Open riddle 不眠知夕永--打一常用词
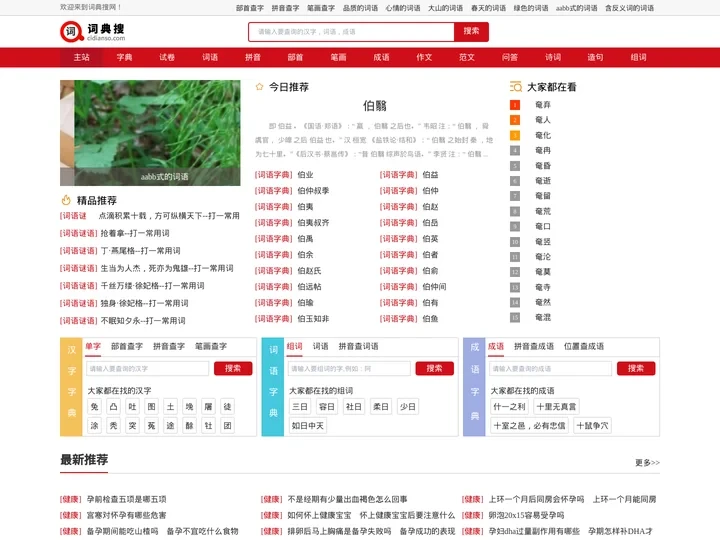720x540 pixels. 143,321
